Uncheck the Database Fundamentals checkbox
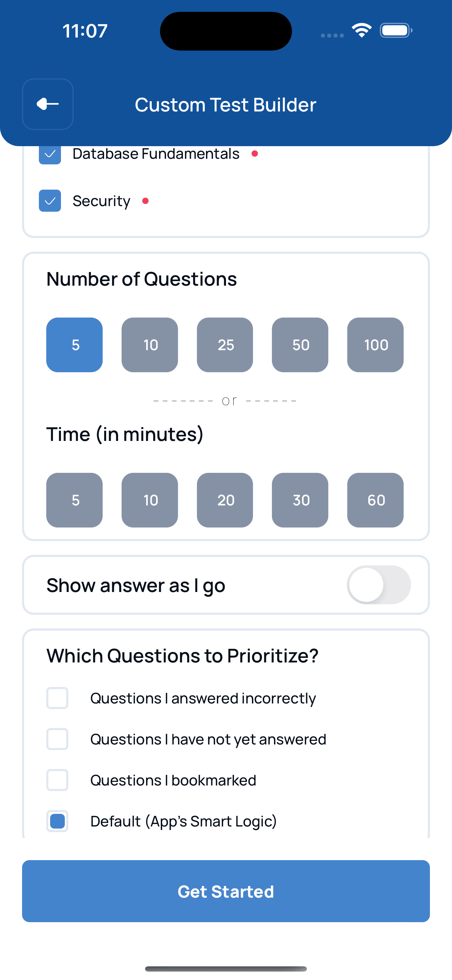The image size is (452, 980). 50,155
